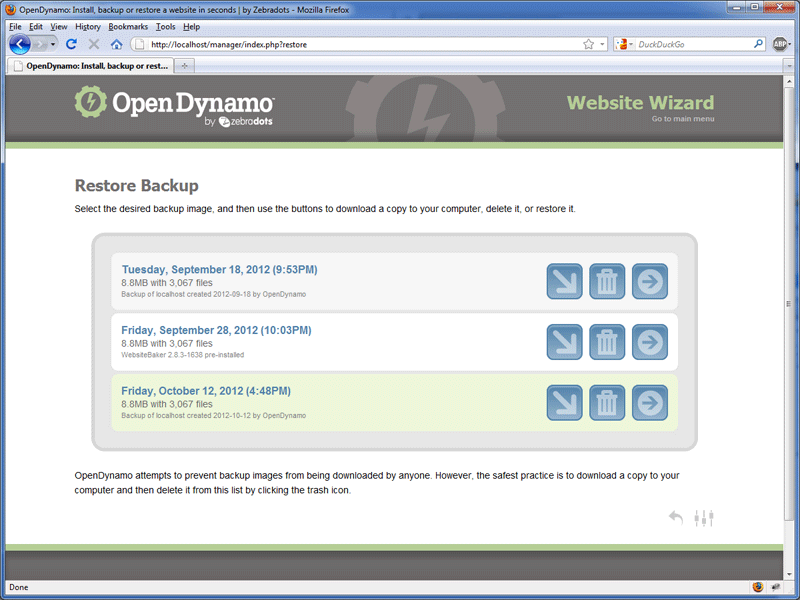Restore the September 18 backup
The width and height of the screenshot is (800, 600).
pos(650,281)
